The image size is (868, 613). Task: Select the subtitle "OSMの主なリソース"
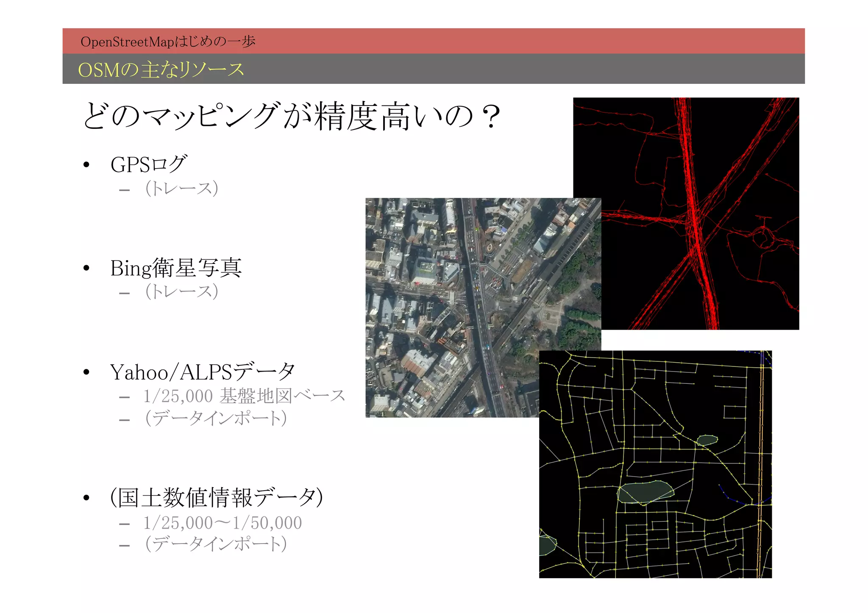pyautogui.click(x=161, y=69)
